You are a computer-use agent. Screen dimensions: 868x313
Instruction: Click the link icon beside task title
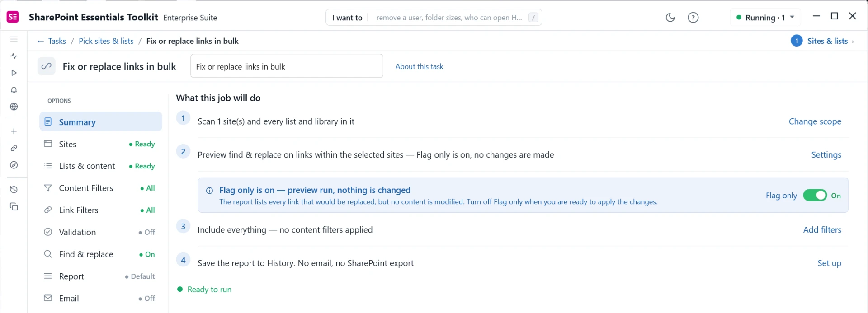pyautogui.click(x=47, y=66)
